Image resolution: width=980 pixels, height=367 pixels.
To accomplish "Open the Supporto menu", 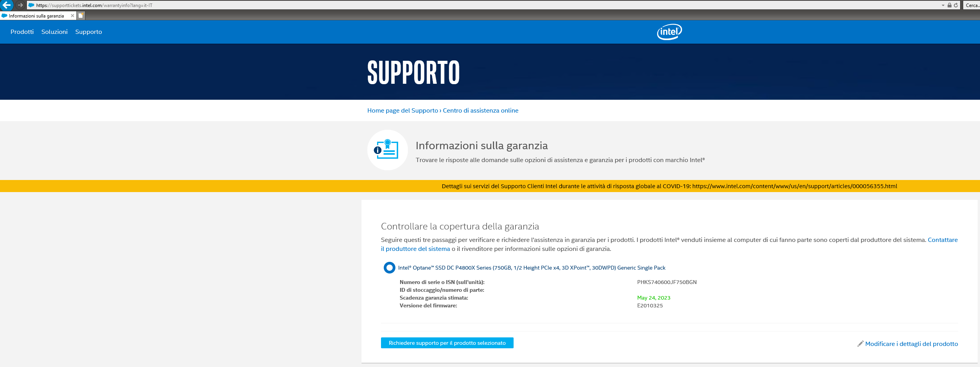I will coord(89,32).
